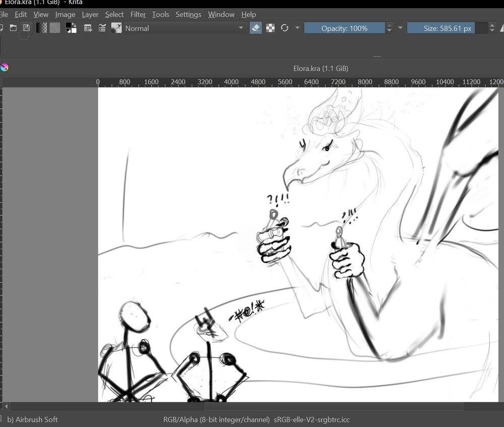504x427 pixels.
Task: Enable preserve alpha mode
Action: coord(271,28)
